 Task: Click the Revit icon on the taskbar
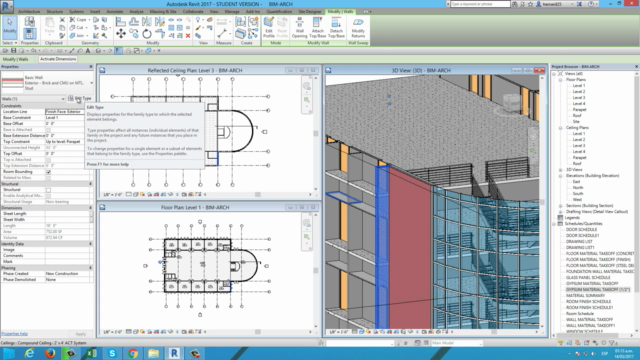[174, 353]
